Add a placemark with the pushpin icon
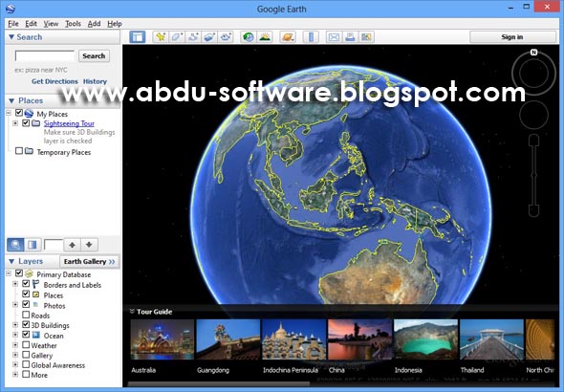The width and height of the screenshot is (564, 392). pos(161,37)
